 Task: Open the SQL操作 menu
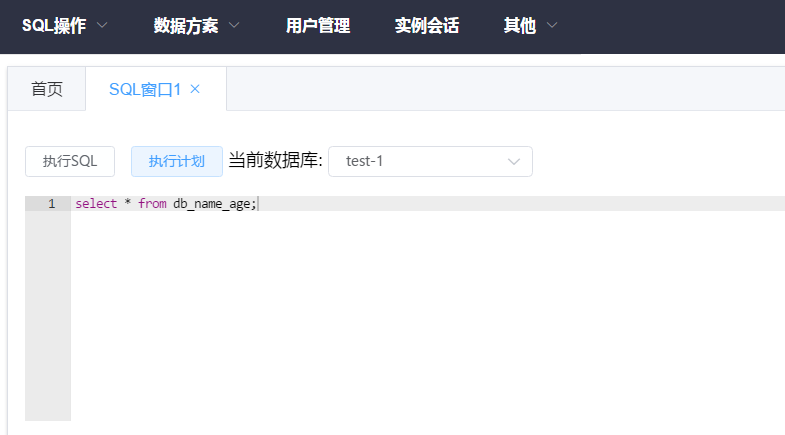click(54, 26)
